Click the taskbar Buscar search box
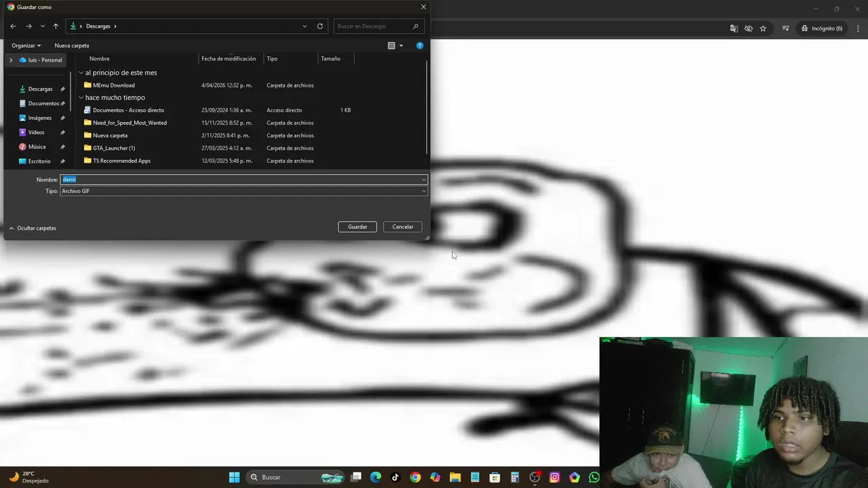868x488 pixels. click(296, 477)
